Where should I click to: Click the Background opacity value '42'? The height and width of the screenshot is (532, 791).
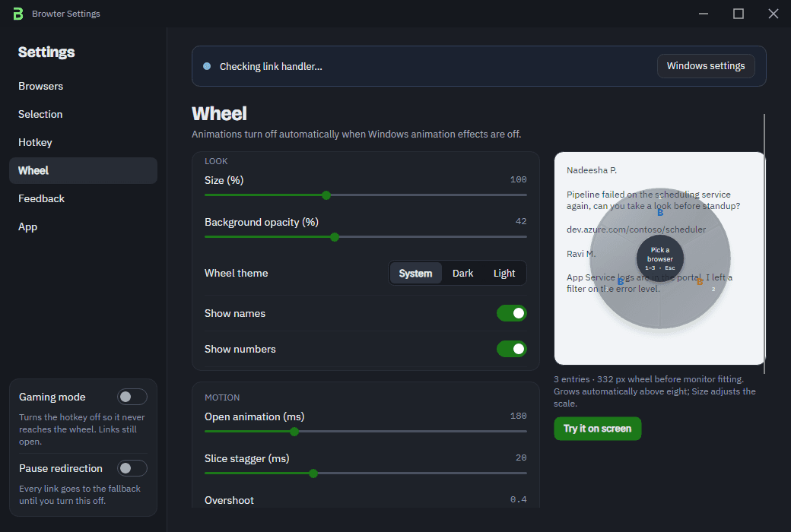[521, 221]
